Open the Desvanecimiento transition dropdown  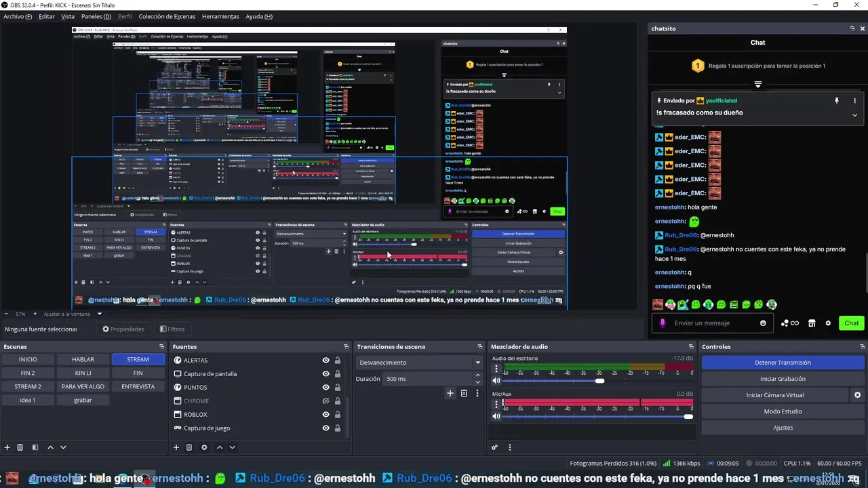(477, 363)
